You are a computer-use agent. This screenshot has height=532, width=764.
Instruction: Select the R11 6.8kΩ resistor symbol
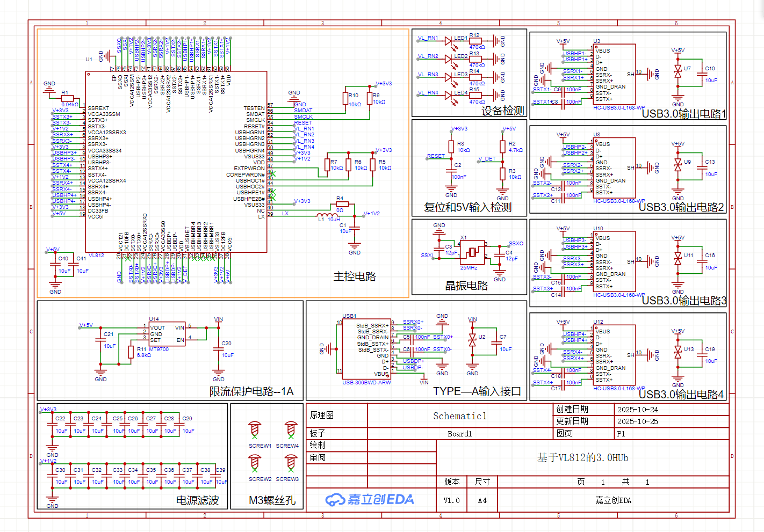(x=131, y=352)
